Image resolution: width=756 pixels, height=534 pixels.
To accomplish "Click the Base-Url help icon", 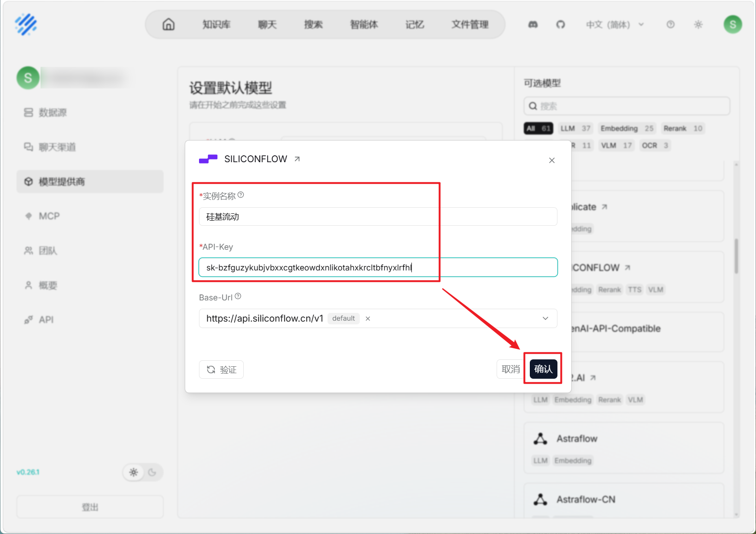I will [x=238, y=296].
